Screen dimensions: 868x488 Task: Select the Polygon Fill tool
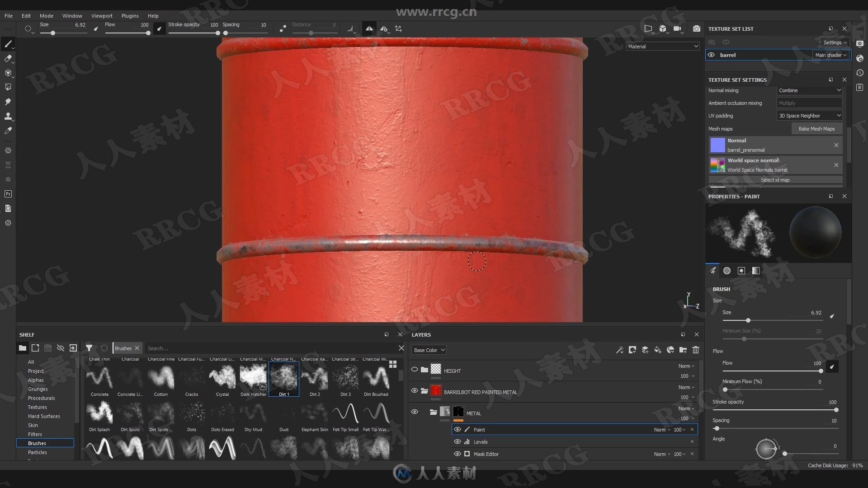pos(8,86)
